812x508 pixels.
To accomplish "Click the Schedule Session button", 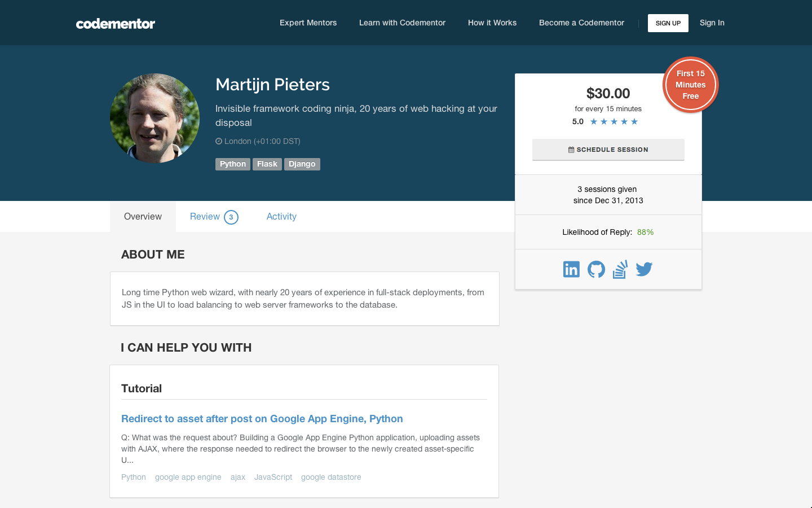I will pos(608,150).
